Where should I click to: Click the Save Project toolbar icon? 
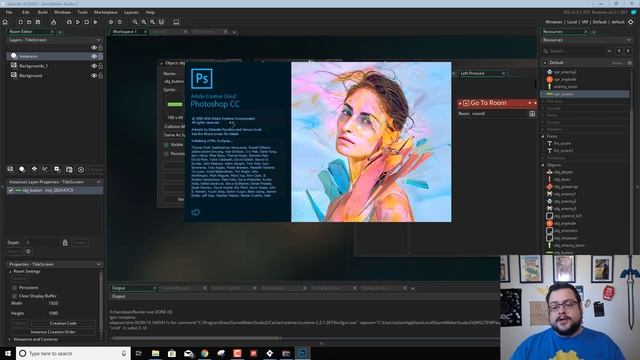tap(38, 22)
